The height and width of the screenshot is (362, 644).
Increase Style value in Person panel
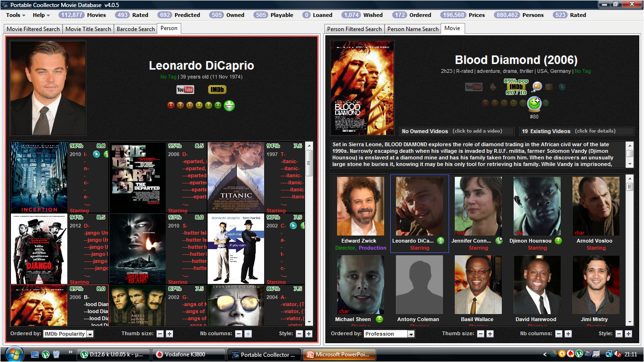click(x=309, y=334)
